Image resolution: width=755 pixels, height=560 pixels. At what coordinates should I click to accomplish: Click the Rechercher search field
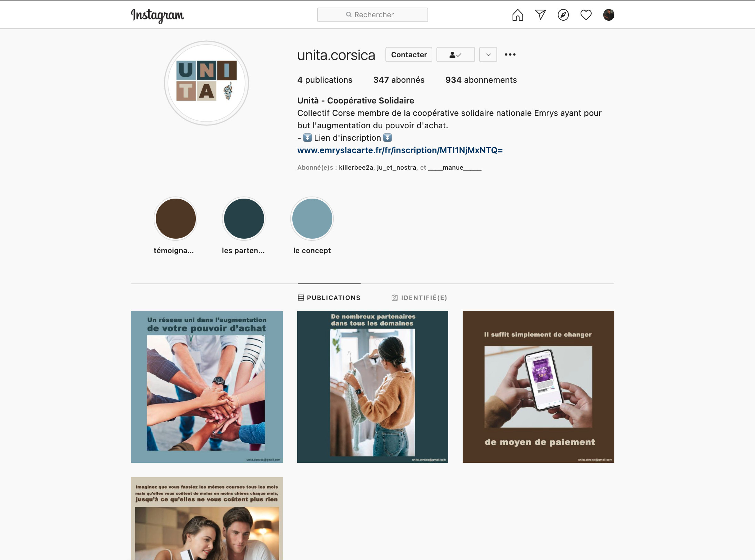[x=372, y=15]
